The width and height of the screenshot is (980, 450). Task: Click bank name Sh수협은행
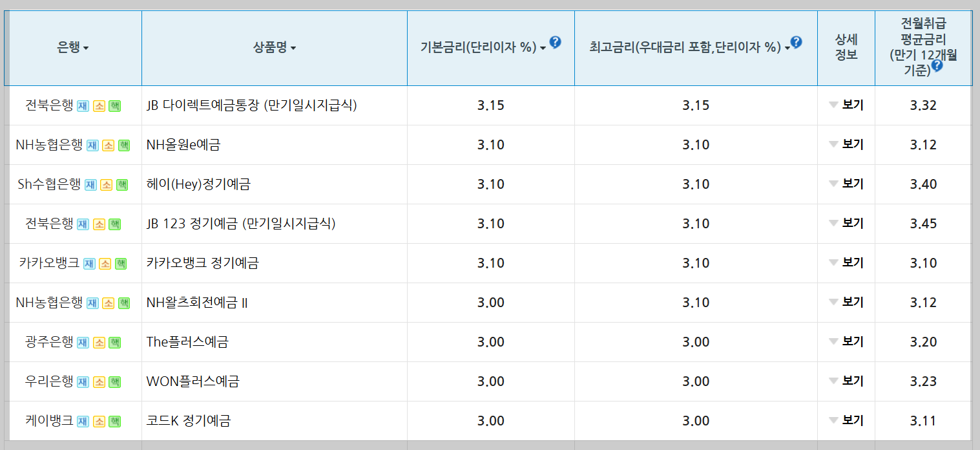(50, 184)
